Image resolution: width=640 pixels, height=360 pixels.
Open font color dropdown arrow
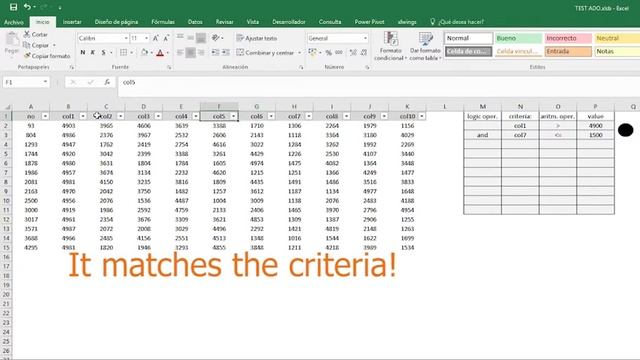coord(168,53)
